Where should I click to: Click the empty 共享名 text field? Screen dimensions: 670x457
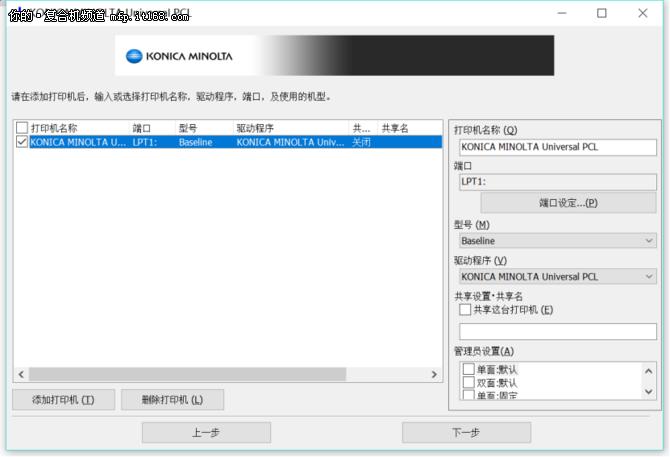[558, 331]
